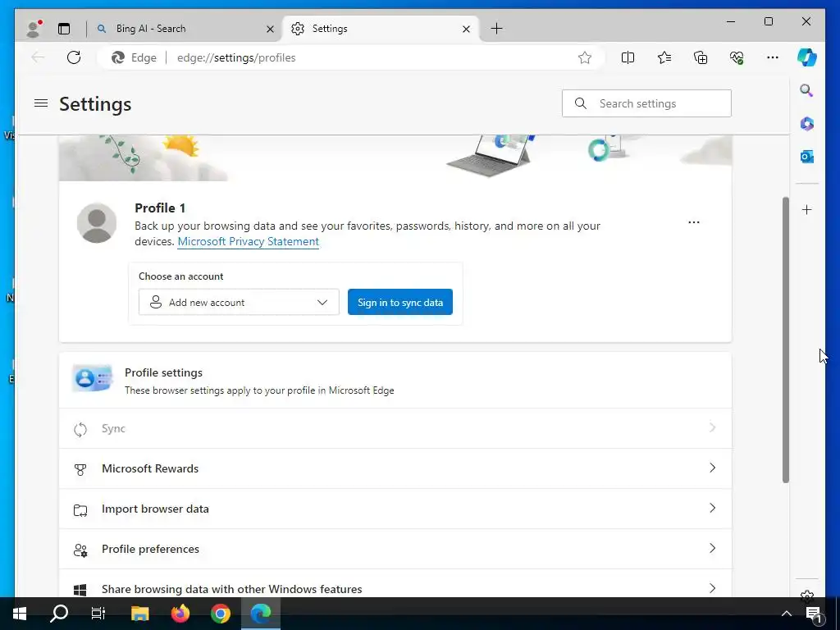Open Outlook sidebar icon
This screenshot has width=840, height=630.
(x=807, y=157)
